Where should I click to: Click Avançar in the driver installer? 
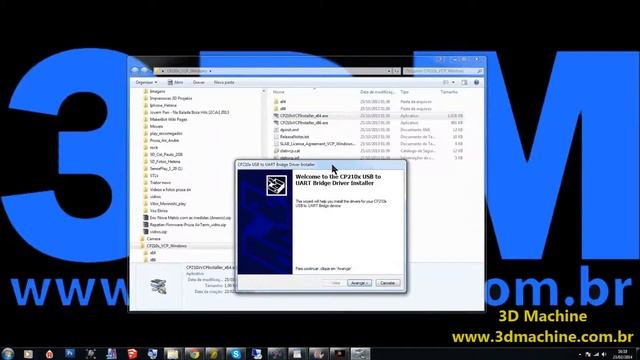[x=359, y=283]
